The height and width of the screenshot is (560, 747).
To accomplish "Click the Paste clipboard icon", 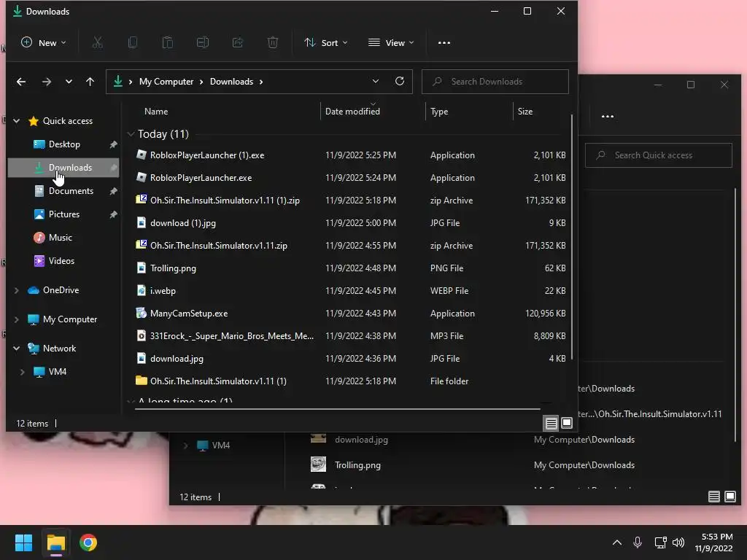I will (x=168, y=43).
